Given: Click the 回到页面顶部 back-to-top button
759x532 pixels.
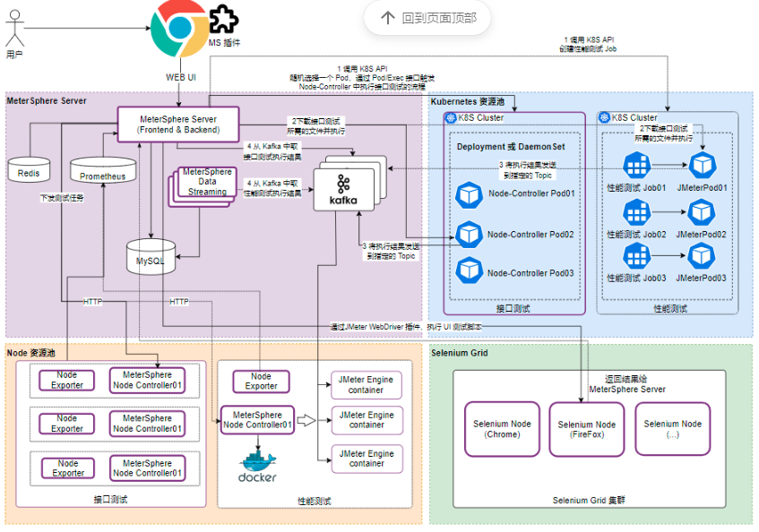Looking at the screenshot, I should [427, 18].
